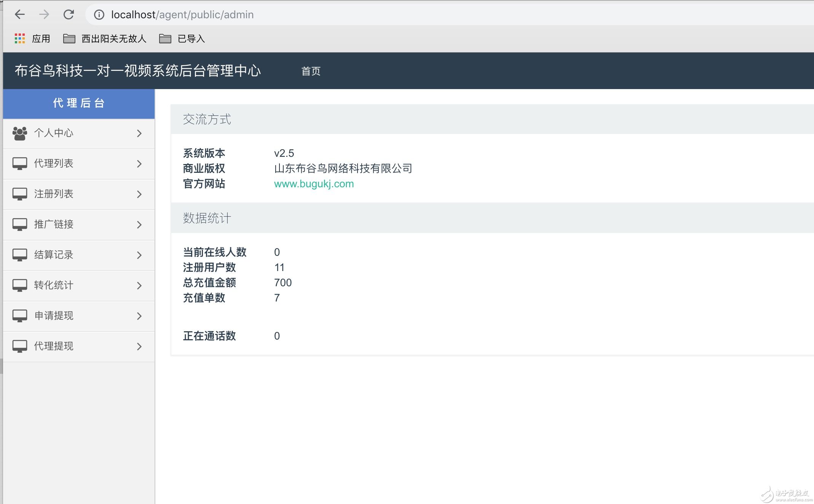Click the 应用 bookmarks label
The image size is (814, 504).
tap(41, 38)
